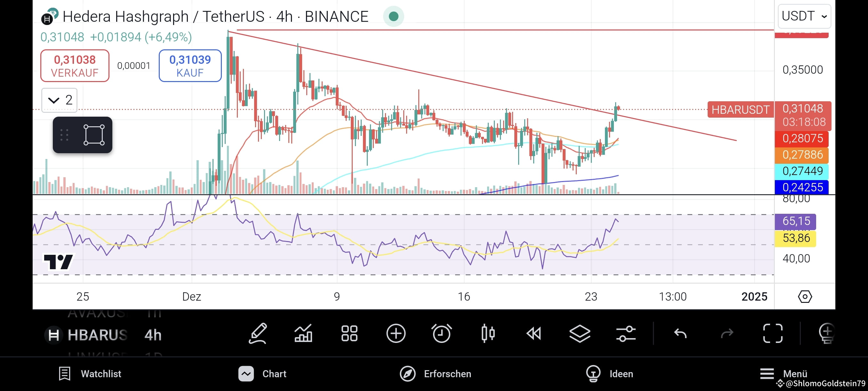The image size is (868, 391).
Task: Open the layout templates grid icon
Action: (349, 334)
